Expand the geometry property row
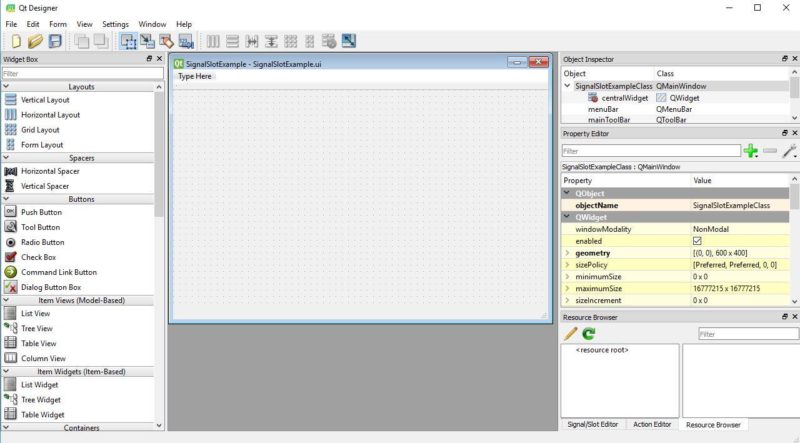Image resolution: width=800 pixels, height=443 pixels. click(x=567, y=253)
